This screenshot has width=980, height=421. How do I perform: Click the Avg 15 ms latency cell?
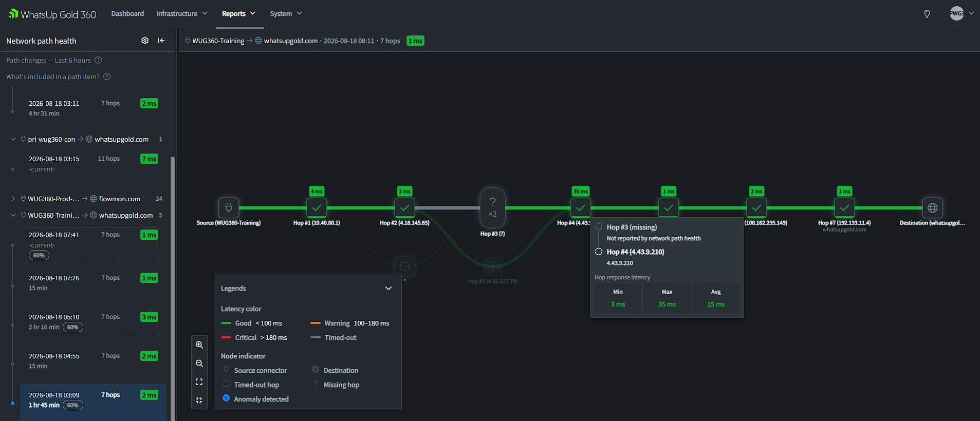tap(716, 298)
